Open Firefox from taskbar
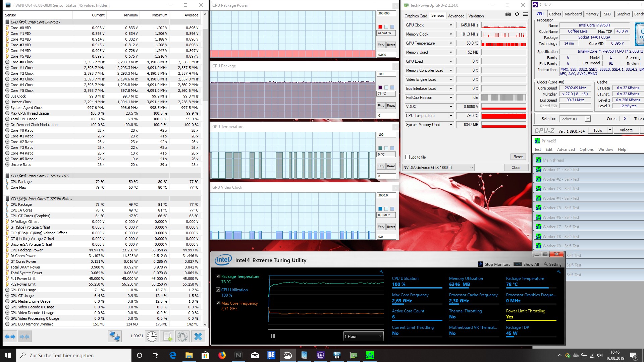 point(222,355)
